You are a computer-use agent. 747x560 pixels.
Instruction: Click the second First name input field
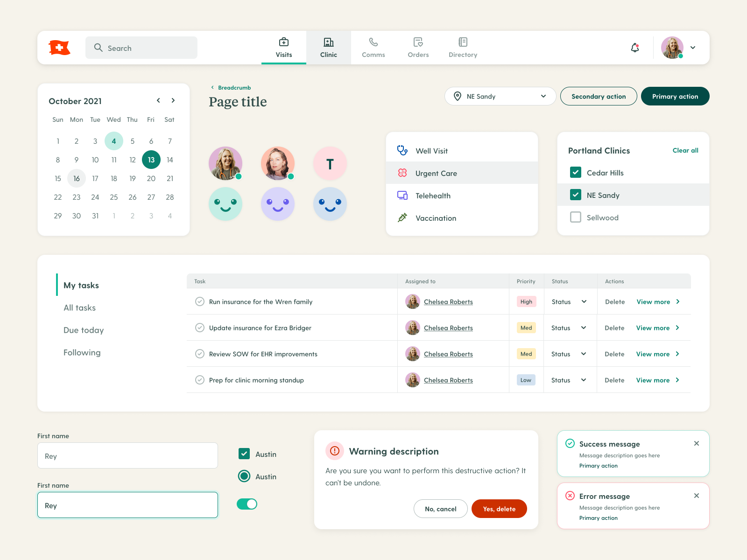click(x=127, y=505)
